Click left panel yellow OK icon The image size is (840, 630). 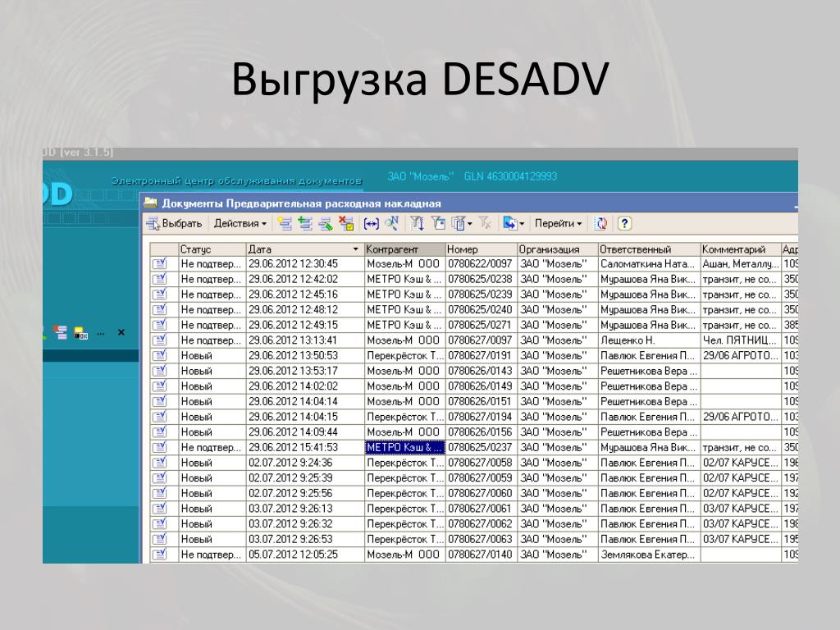click(x=81, y=333)
